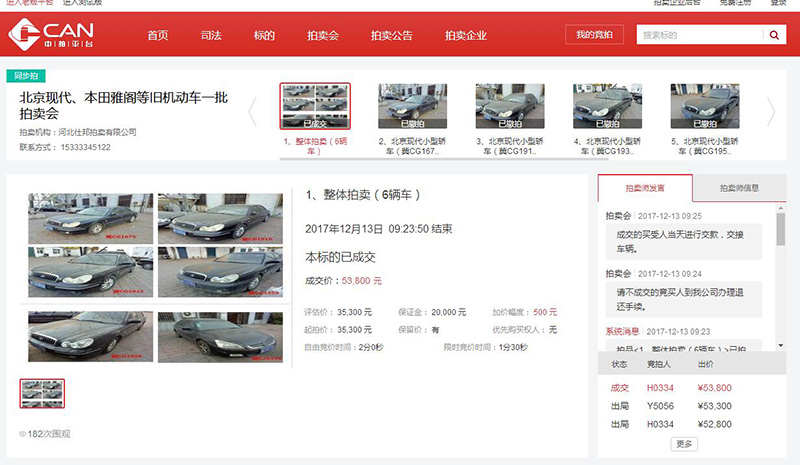Select lot 5 冀CG195 car thumbnail
The image size is (800, 465).
click(705, 106)
